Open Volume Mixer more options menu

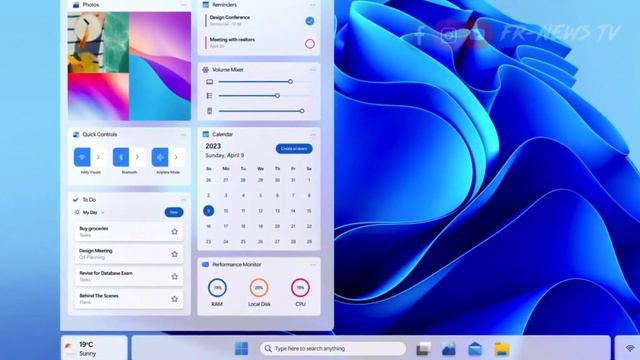click(x=313, y=70)
